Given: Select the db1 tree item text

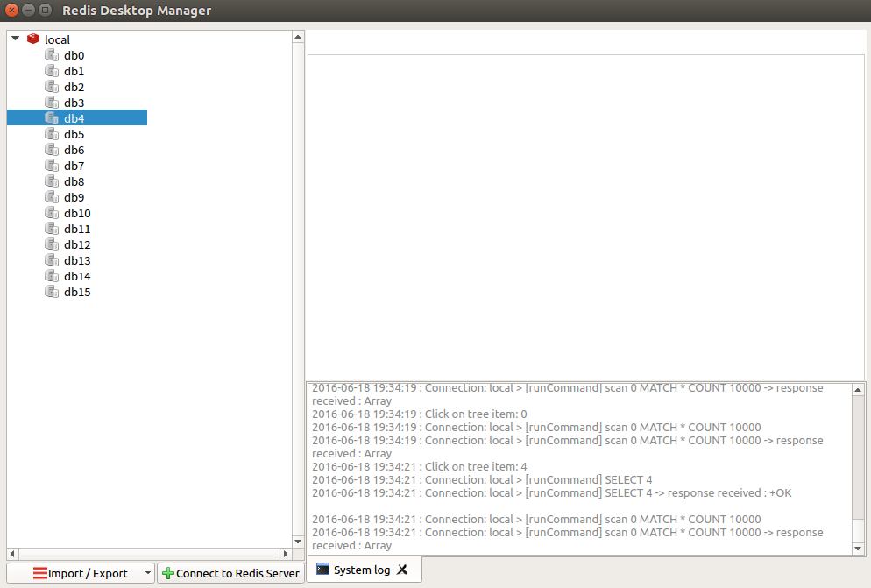Looking at the screenshot, I should pyautogui.click(x=74, y=71).
